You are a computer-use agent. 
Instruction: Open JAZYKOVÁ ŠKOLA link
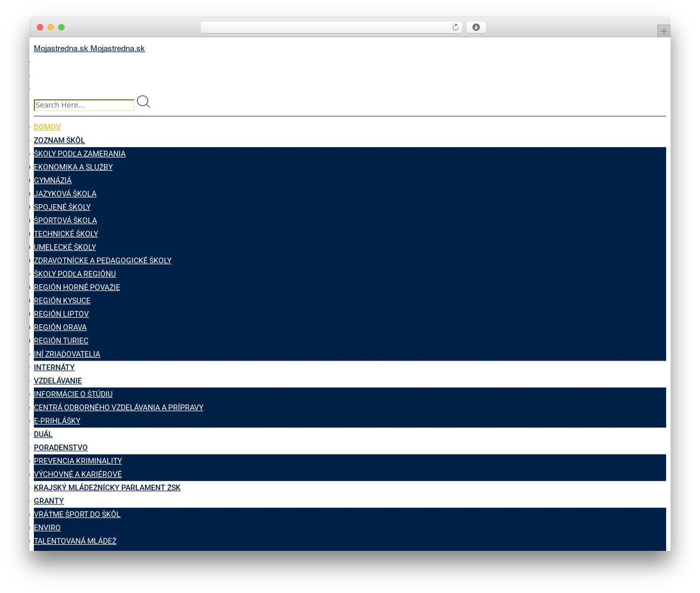coord(65,194)
